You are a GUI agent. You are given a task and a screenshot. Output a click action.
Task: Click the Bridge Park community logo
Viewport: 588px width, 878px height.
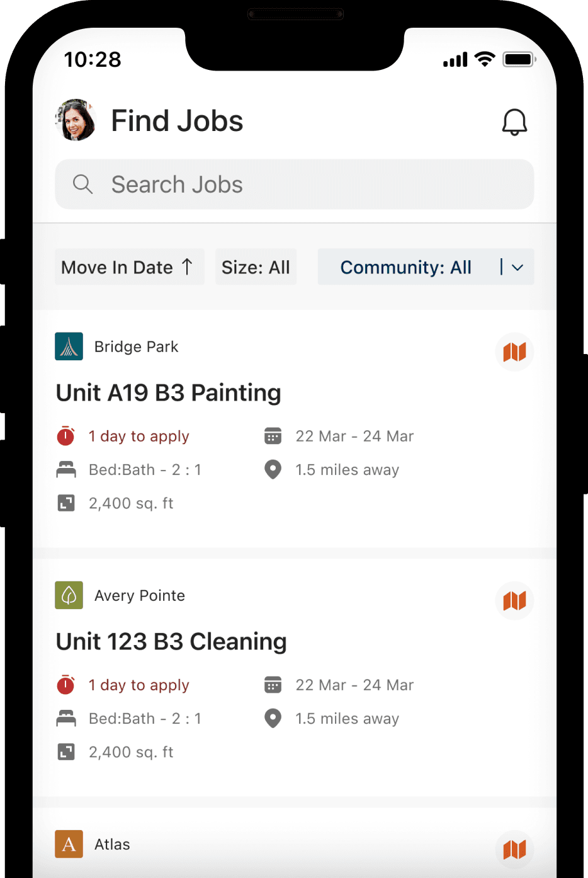click(69, 346)
